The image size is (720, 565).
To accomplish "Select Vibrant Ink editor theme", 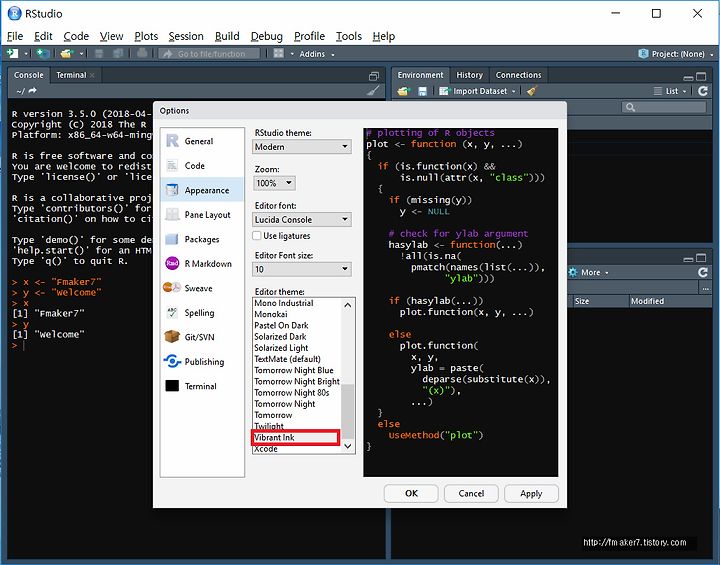I will [x=296, y=437].
